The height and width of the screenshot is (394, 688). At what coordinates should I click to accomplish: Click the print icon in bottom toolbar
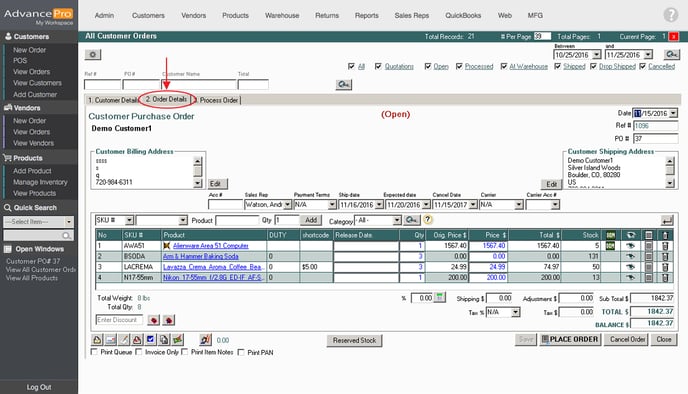pos(97,340)
